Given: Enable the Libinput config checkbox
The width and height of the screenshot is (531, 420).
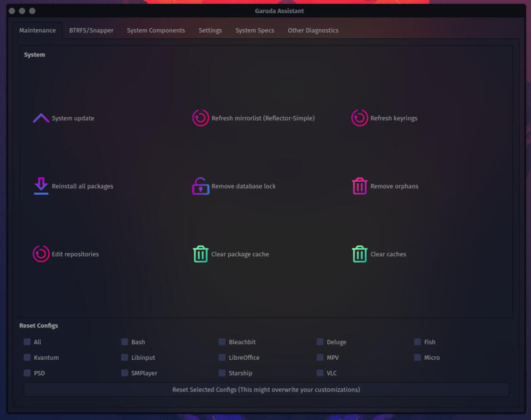Looking at the screenshot, I should click(125, 357).
